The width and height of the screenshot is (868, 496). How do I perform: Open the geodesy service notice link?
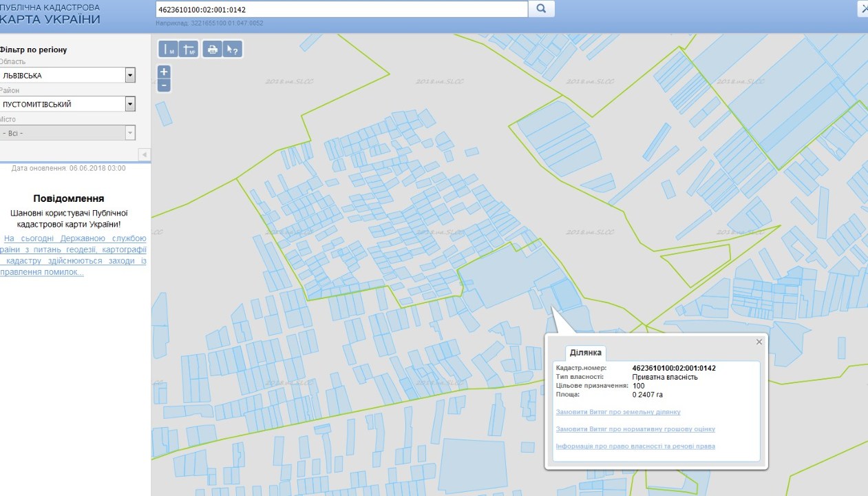point(73,255)
